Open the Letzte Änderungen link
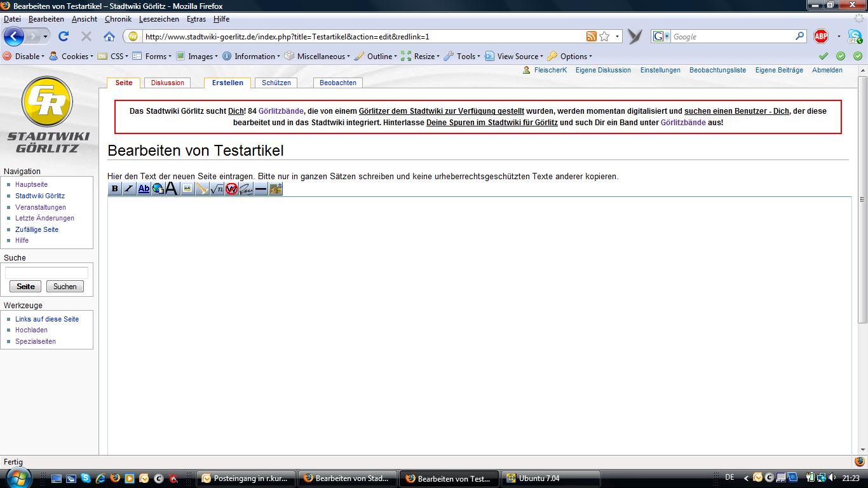 44,218
